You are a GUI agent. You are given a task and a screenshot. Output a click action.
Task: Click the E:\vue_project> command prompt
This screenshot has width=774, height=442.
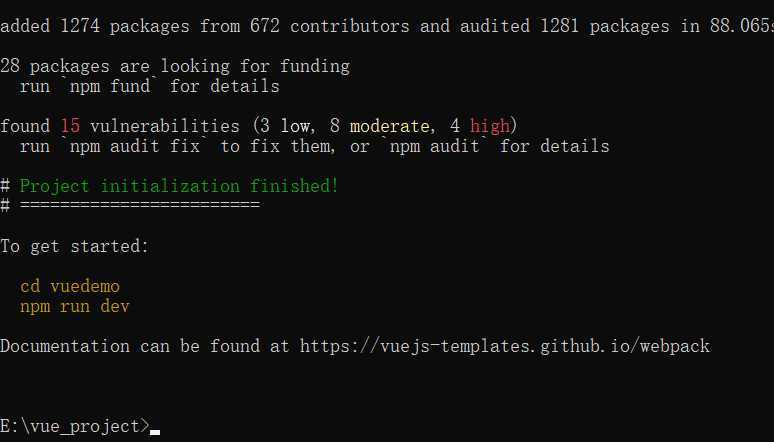(x=75, y=426)
